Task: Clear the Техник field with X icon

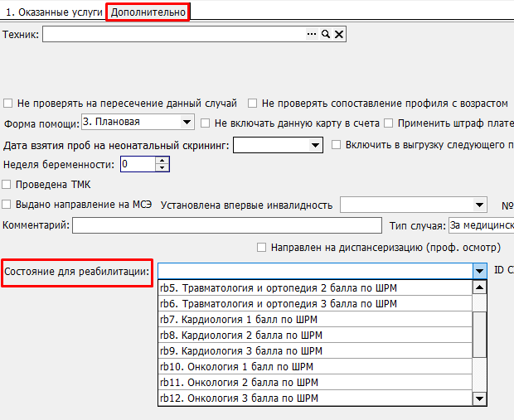Action: click(339, 34)
